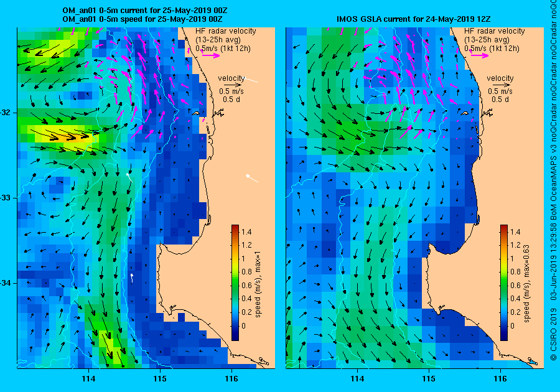Click the speed color bar in the left map
Viewport: 560px width, 392px height.
235,282
